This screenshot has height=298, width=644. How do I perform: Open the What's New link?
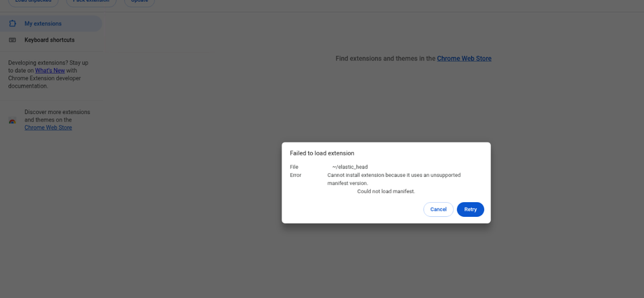pyautogui.click(x=50, y=71)
